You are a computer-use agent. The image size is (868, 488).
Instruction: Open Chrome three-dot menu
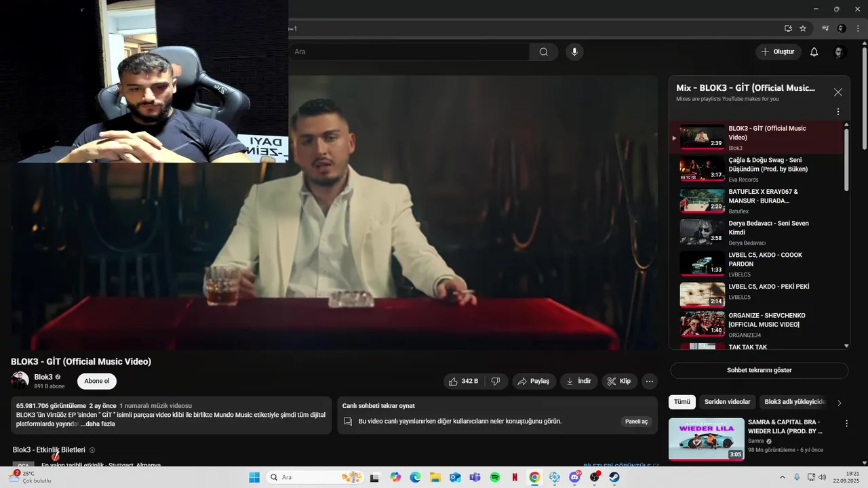click(x=858, y=28)
